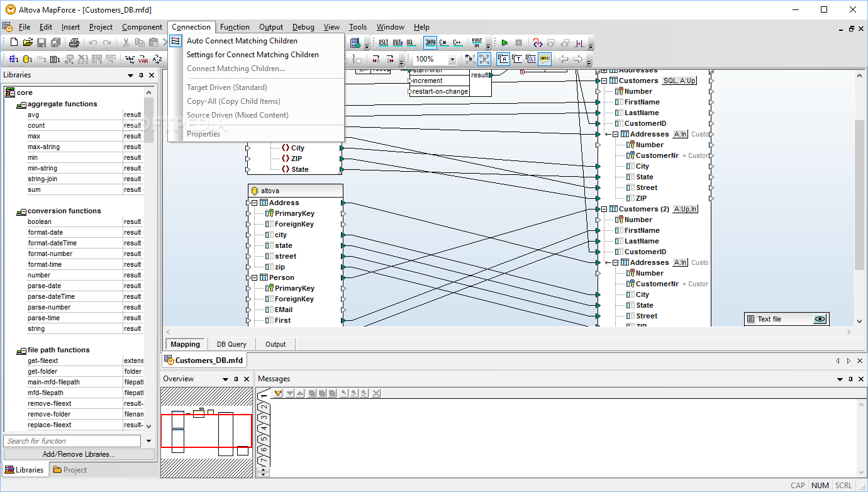Run mapping with green play icon
The height and width of the screenshot is (492, 868).
pyautogui.click(x=504, y=43)
